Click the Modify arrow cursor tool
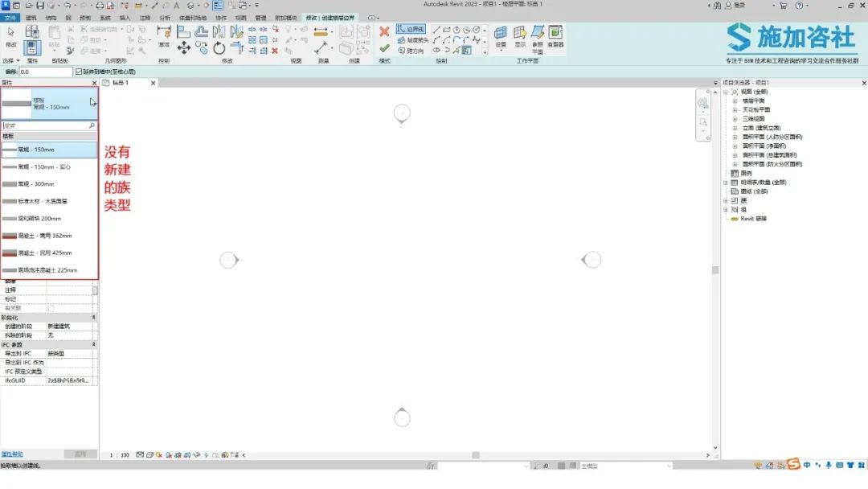This screenshot has height=489, width=868. point(11,35)
